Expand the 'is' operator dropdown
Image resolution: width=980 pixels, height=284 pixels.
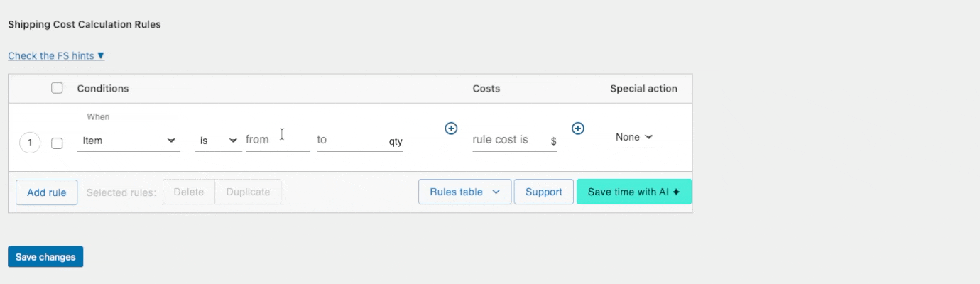point(218,141)
